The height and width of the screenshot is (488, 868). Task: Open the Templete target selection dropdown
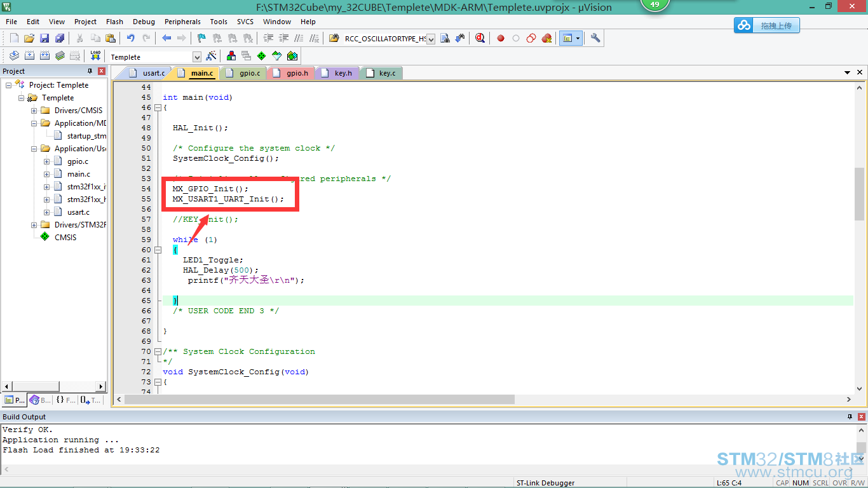(x=197, y=57)
